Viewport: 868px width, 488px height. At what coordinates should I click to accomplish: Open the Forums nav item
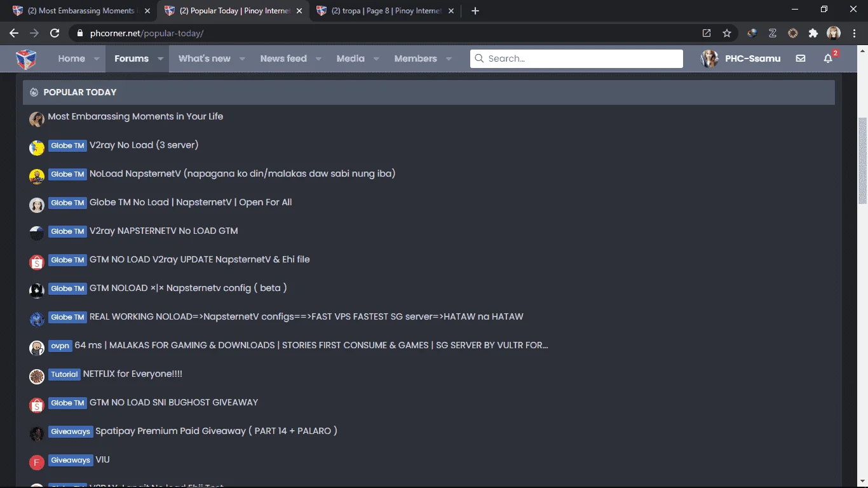132,58
